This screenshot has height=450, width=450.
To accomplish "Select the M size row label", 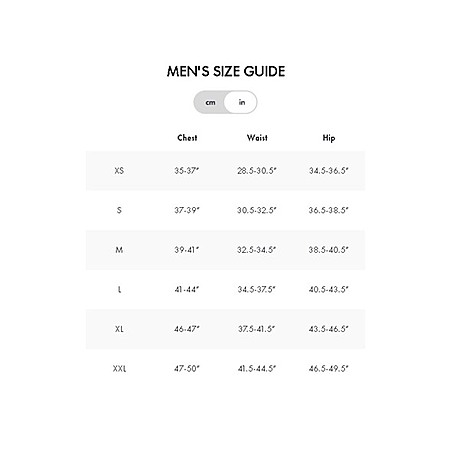I will pyautogui.click(x=119, y=250).
